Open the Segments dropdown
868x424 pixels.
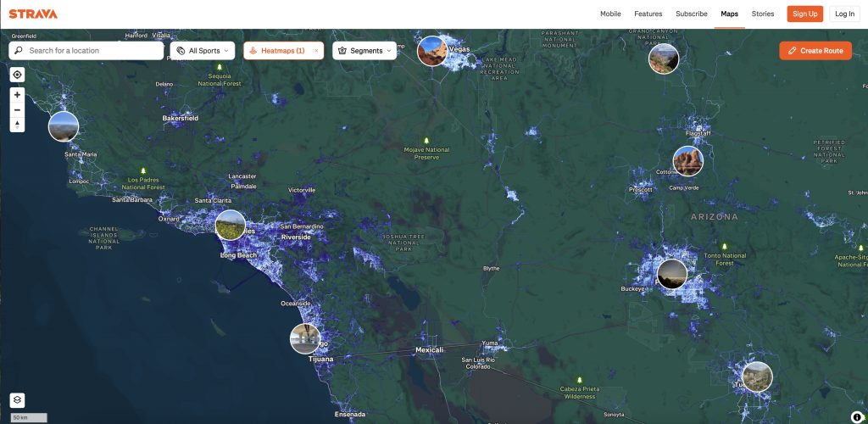coord(364,50)
